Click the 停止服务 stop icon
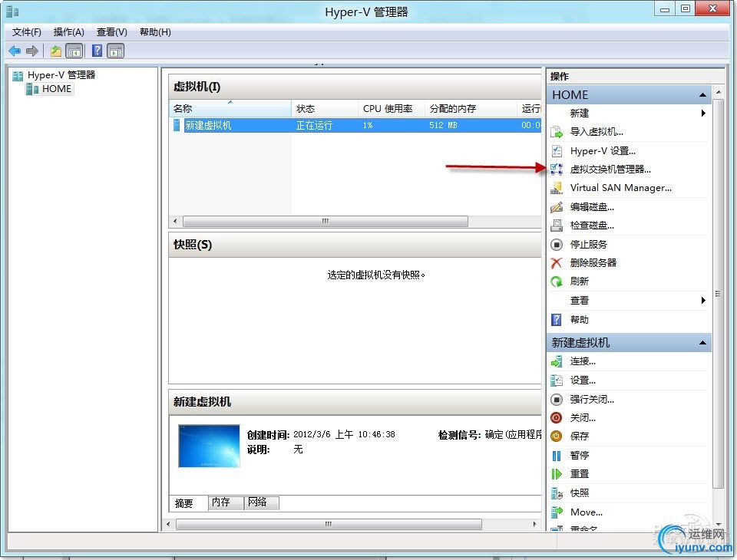The height and width of the screenshot is (560, 737). [x=557, y=244]
